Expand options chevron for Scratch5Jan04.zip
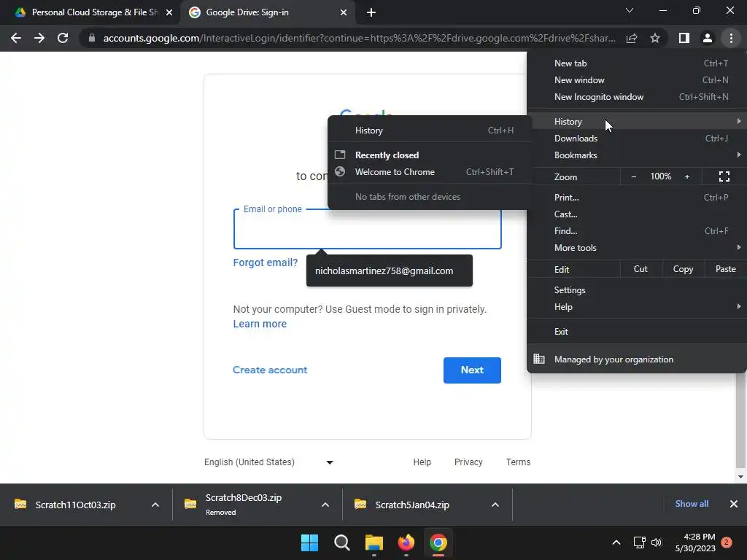 click(x=495, y=505)
